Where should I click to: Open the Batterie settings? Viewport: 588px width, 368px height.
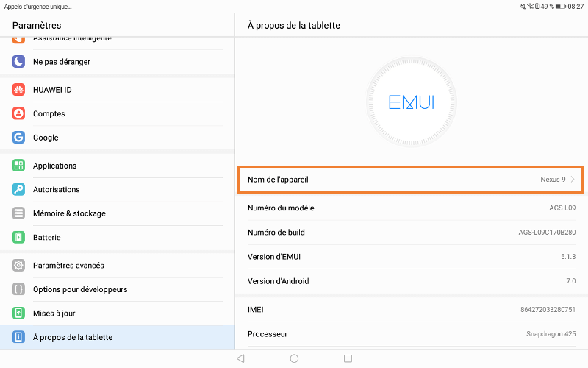pyautogui.click(x=118, y=237)
